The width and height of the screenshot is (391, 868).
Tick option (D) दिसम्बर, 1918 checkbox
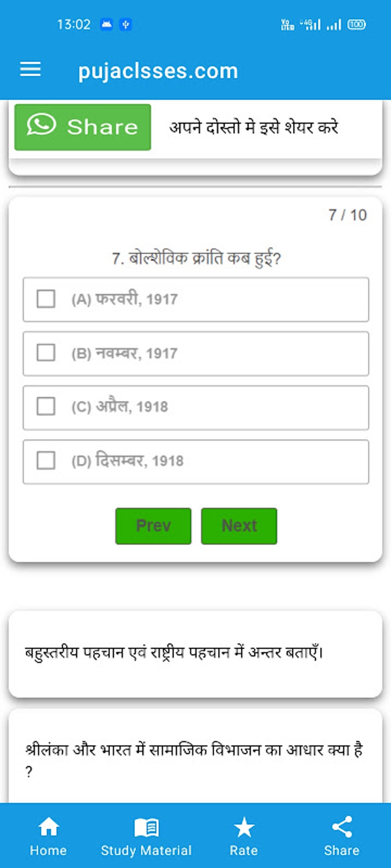pyautogui.click(x=46, y=461)
